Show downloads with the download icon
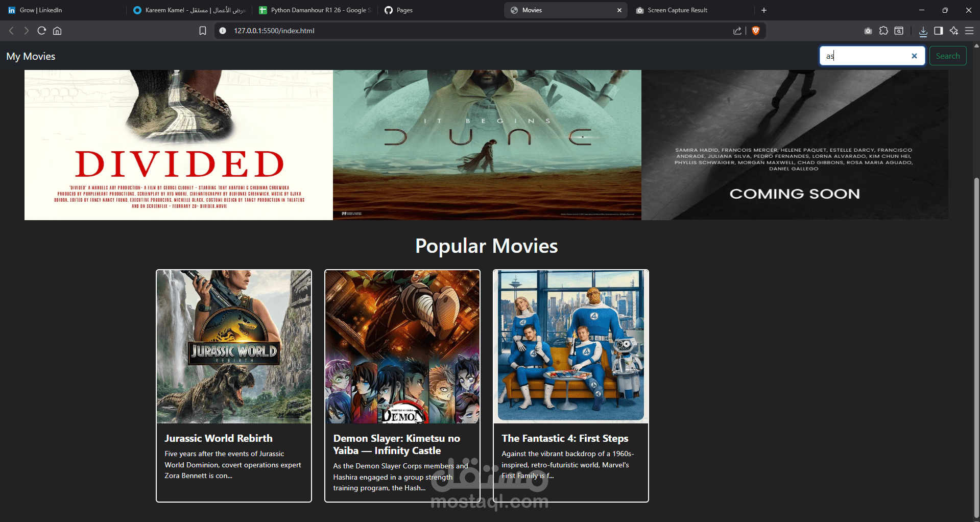This screenshot has height=522, width=980. tap(923, 31)
